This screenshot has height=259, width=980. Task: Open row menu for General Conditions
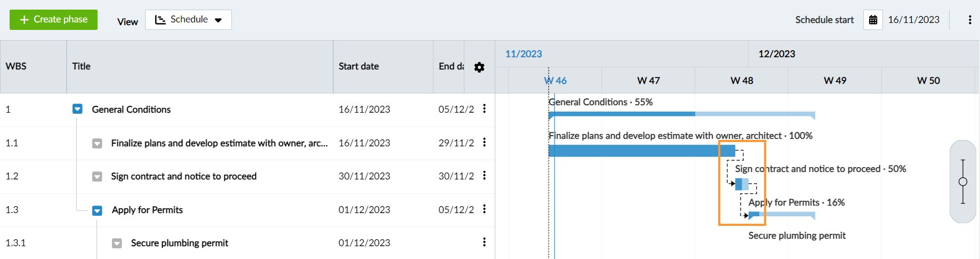(484, 109)
